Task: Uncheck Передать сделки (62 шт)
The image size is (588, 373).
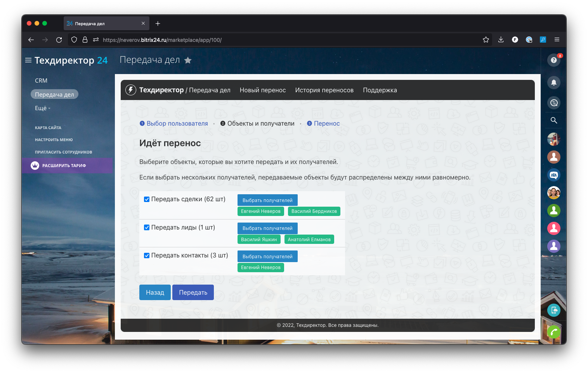Action: tap(147, 199)
